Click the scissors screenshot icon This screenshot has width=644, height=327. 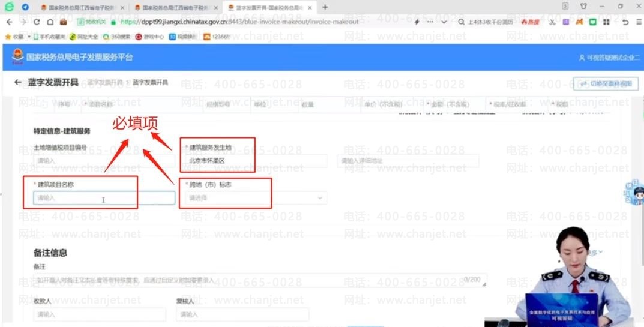[552, 22]
